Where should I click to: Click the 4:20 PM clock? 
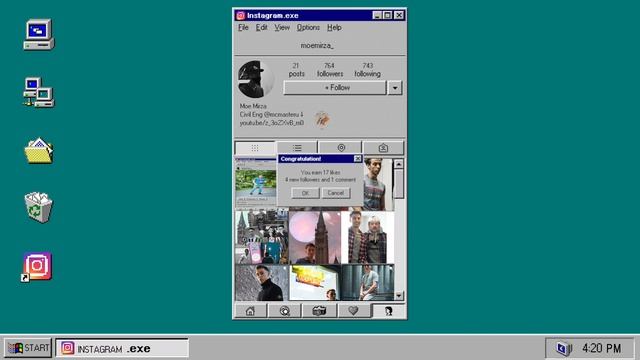pos(602,348)
